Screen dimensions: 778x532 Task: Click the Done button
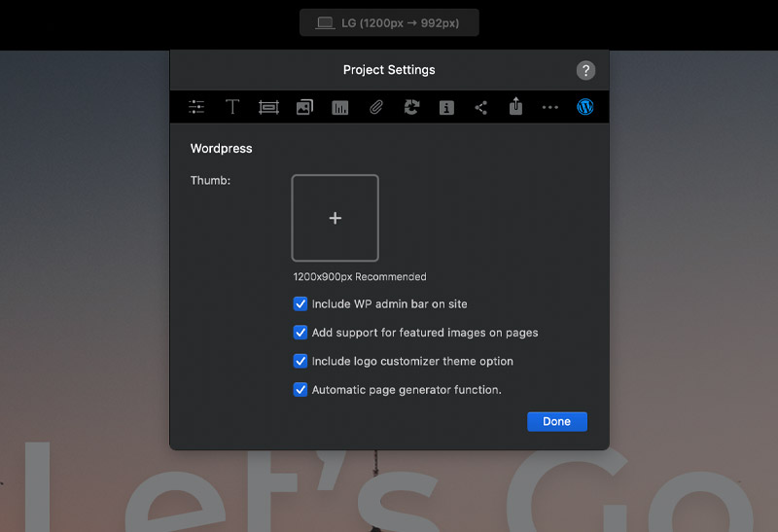[557, 421]
